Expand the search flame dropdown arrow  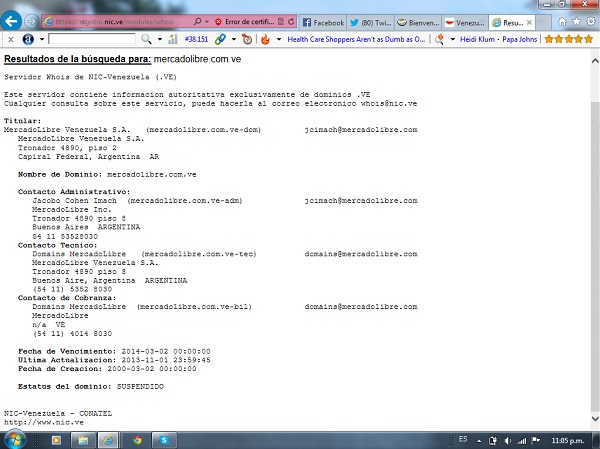pyautogui.click(x=453, y=39)
